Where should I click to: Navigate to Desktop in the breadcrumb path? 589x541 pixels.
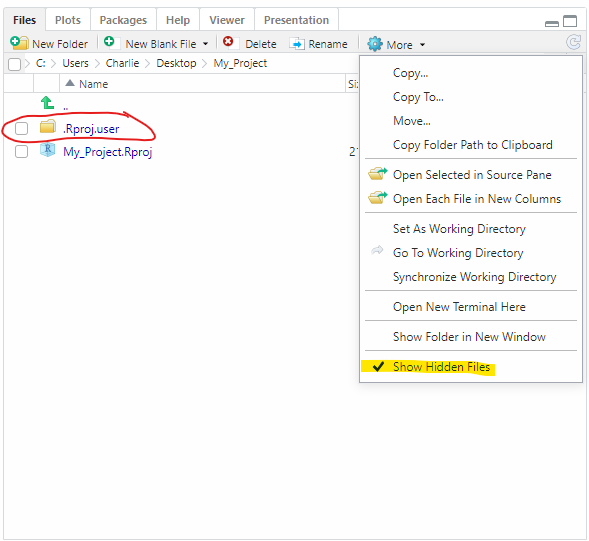(x=176, y=63)
